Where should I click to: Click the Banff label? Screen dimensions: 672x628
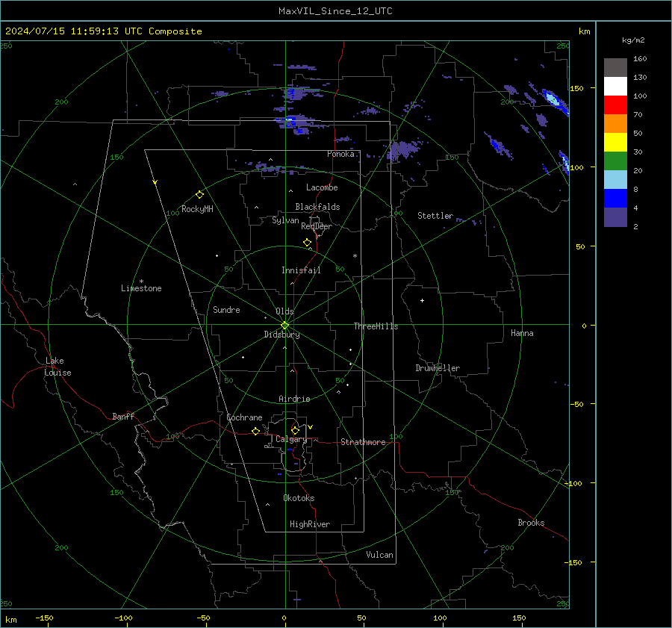[123, 417]
